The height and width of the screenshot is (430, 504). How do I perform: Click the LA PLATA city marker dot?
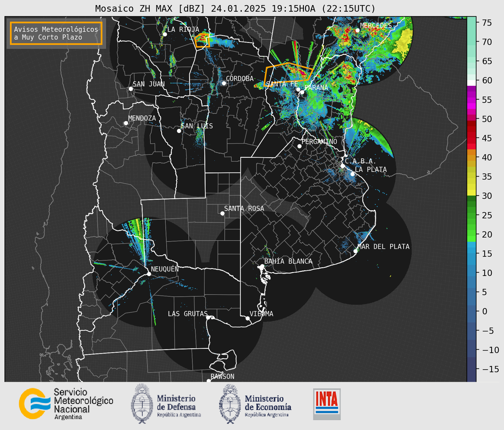tap(353, 174)
